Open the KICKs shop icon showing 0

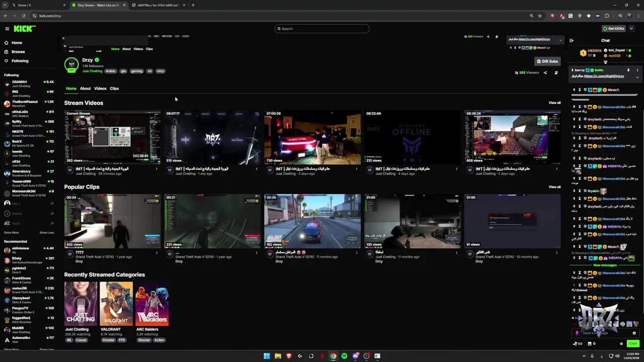click(x=592, y=344)
